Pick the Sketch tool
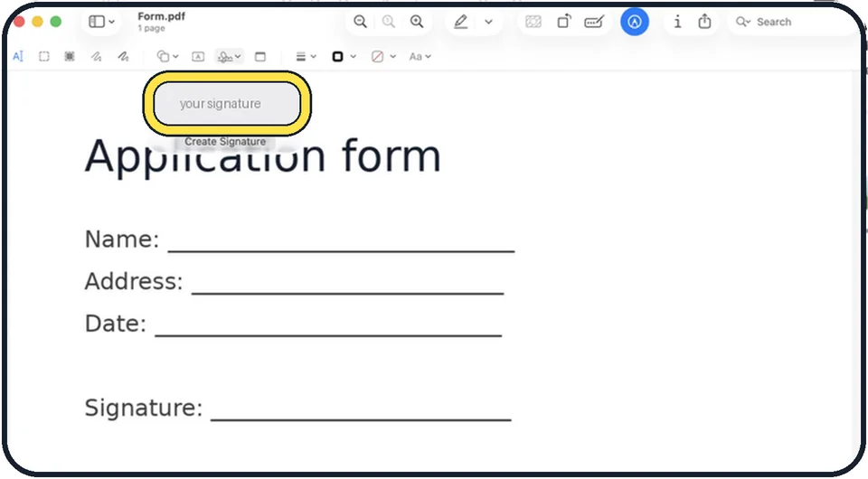The width and height of the screenshot is (868, 479). point(97,56)
